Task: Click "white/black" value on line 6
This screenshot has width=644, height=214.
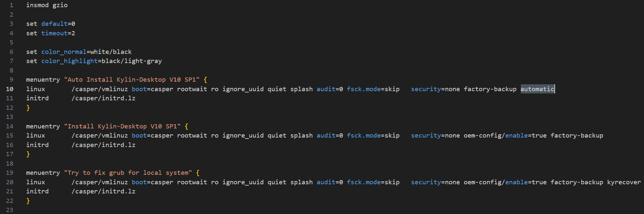Action: [x=111, y=52]
